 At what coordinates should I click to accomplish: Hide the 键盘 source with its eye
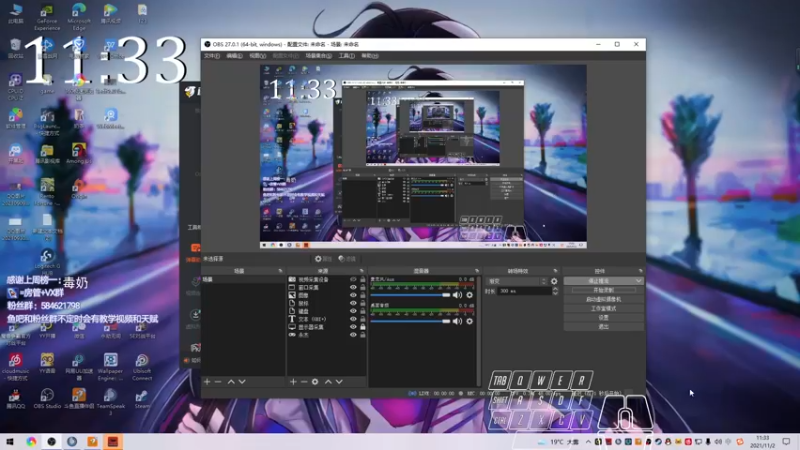point(353,311)
